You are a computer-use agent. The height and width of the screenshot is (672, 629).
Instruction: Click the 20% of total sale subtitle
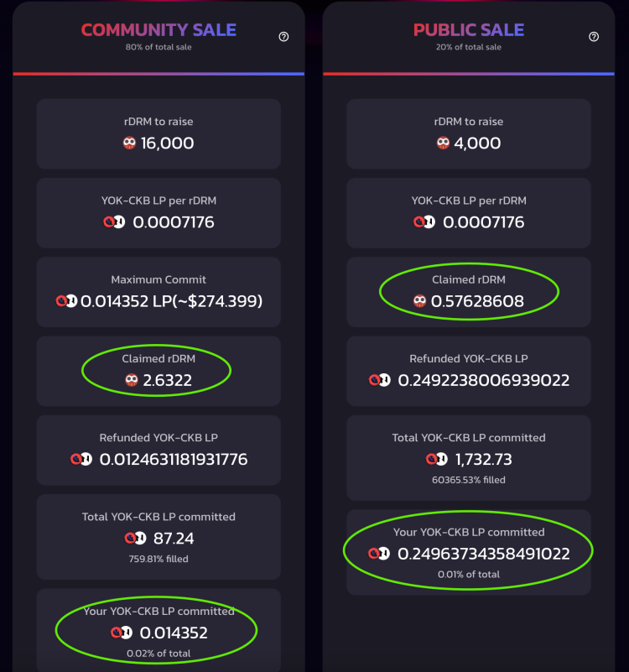coord(469,47)
